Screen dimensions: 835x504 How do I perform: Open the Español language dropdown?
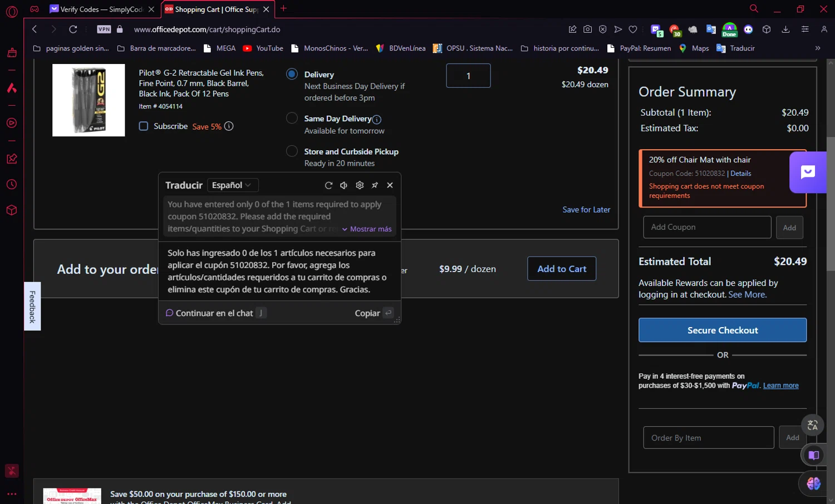(x=232, y=185)
